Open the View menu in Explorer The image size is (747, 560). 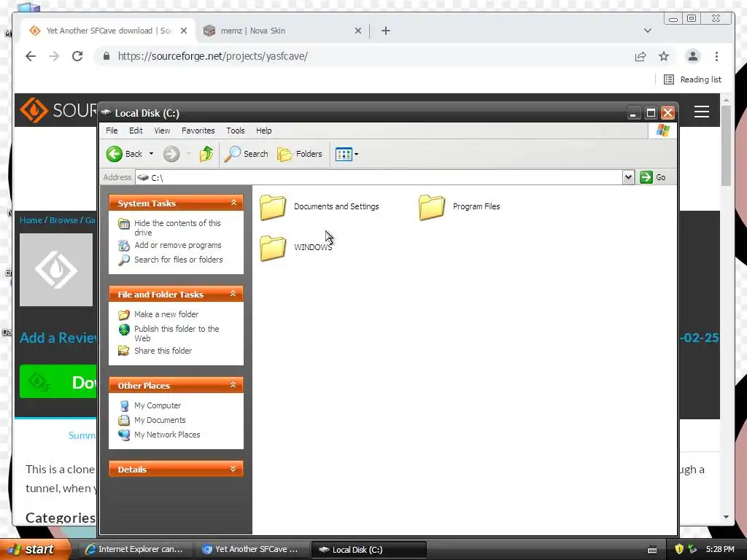tap(162, 131)
